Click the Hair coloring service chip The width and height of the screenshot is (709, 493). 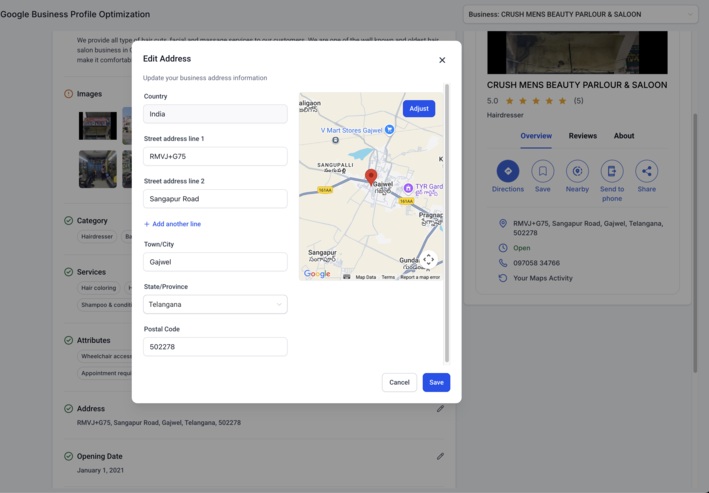(x=99, y=288)
